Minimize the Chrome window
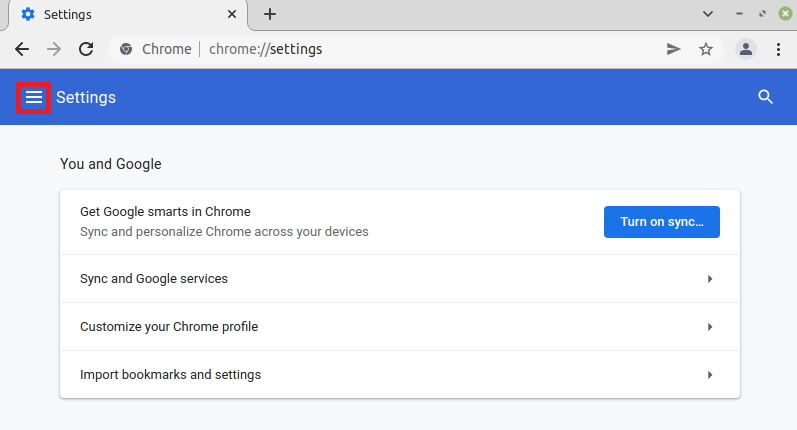 click(739, 14)
